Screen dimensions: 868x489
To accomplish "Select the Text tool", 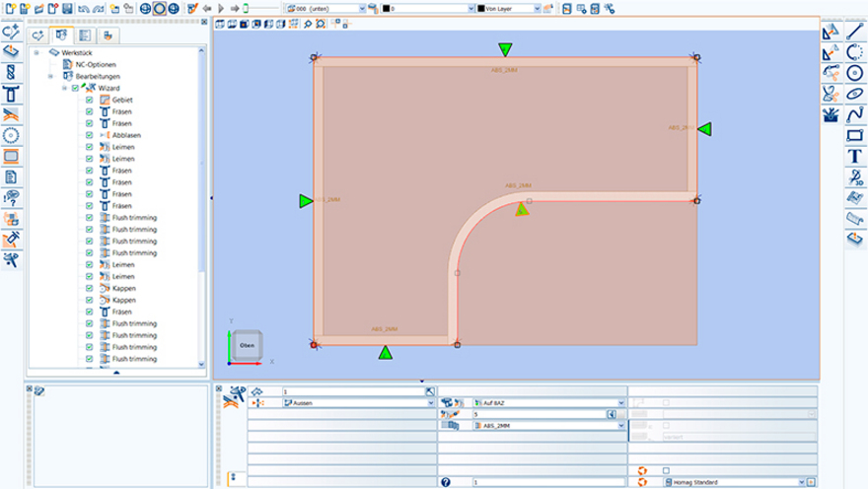I will coord(855,156).
